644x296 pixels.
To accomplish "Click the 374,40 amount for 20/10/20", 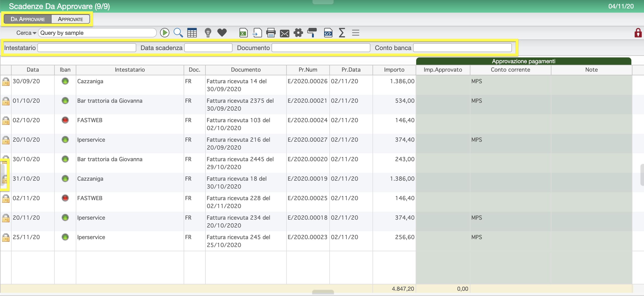I will coord(405,140).
